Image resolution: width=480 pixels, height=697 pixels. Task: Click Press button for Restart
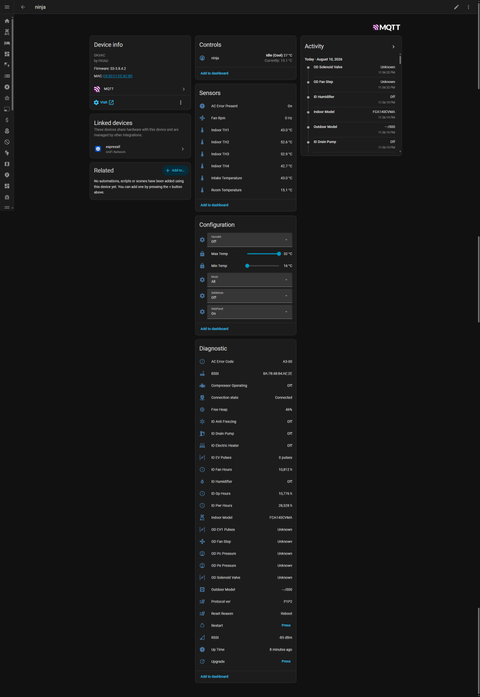pos(286,625)
